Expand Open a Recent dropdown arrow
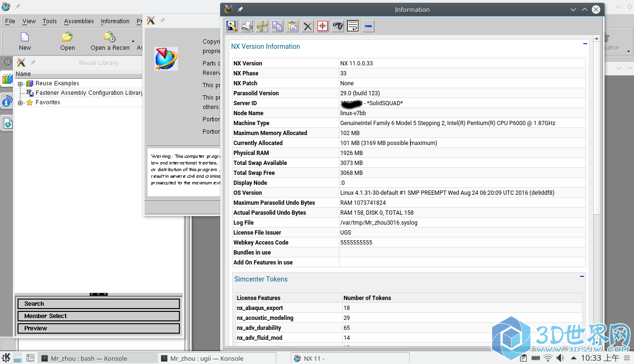This screenshot has height=364, width=634. click(133, 42)
